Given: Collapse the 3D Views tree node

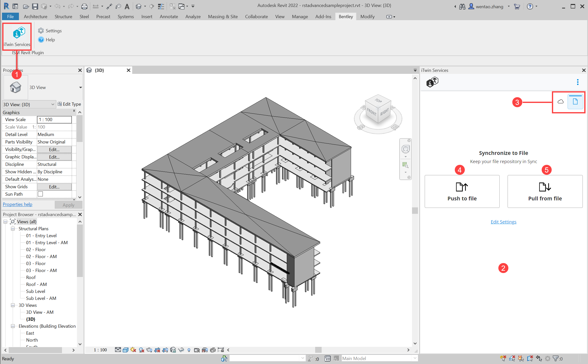Looking at the screenshot, I should 13,305.
